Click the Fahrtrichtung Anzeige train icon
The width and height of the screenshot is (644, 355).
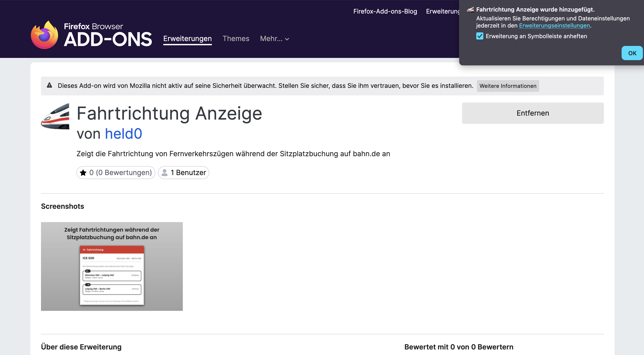[x=55, y=116]
